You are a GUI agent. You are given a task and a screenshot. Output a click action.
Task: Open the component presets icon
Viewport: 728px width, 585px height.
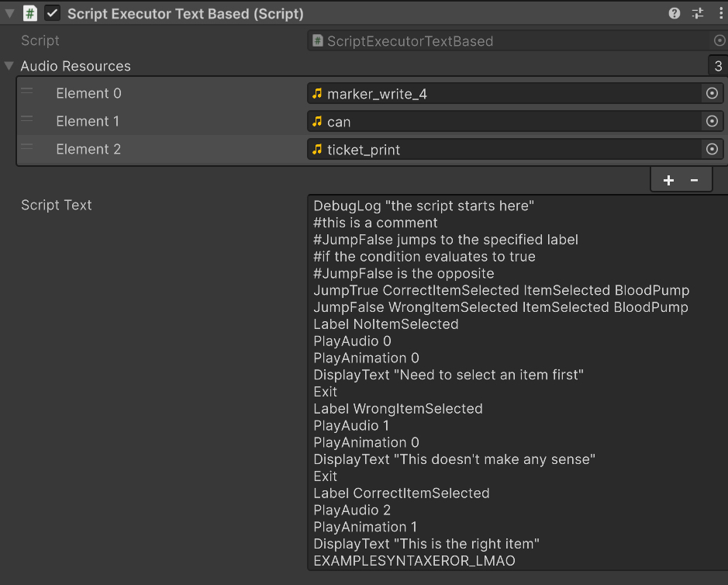(x=697, y=13)
